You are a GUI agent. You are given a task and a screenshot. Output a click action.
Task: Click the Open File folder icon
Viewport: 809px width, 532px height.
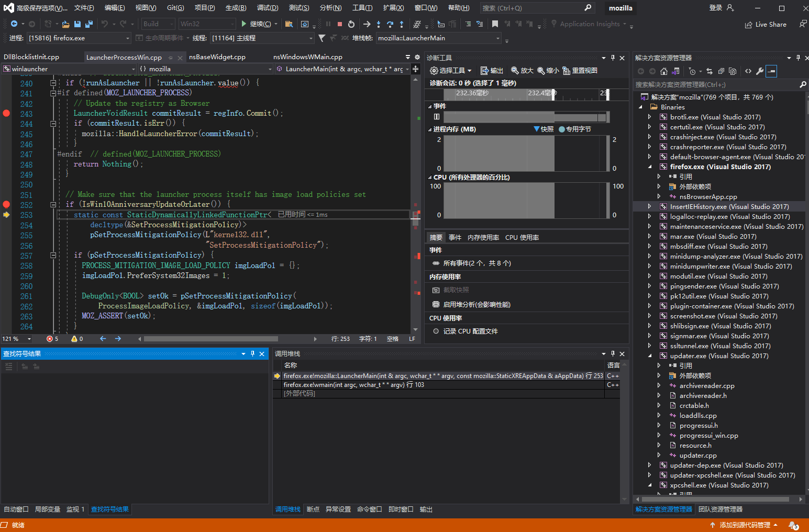pyautogui.click(x=65, y=24)
